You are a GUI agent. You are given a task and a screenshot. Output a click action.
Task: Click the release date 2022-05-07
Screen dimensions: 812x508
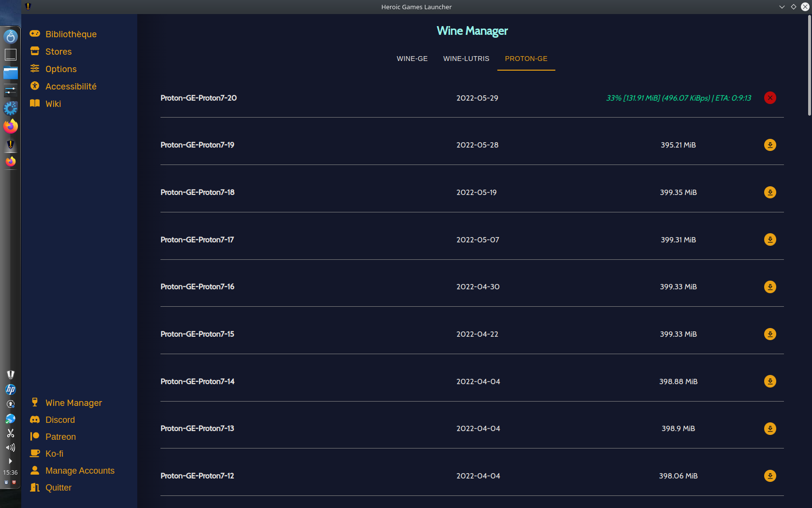pos(478,240)
